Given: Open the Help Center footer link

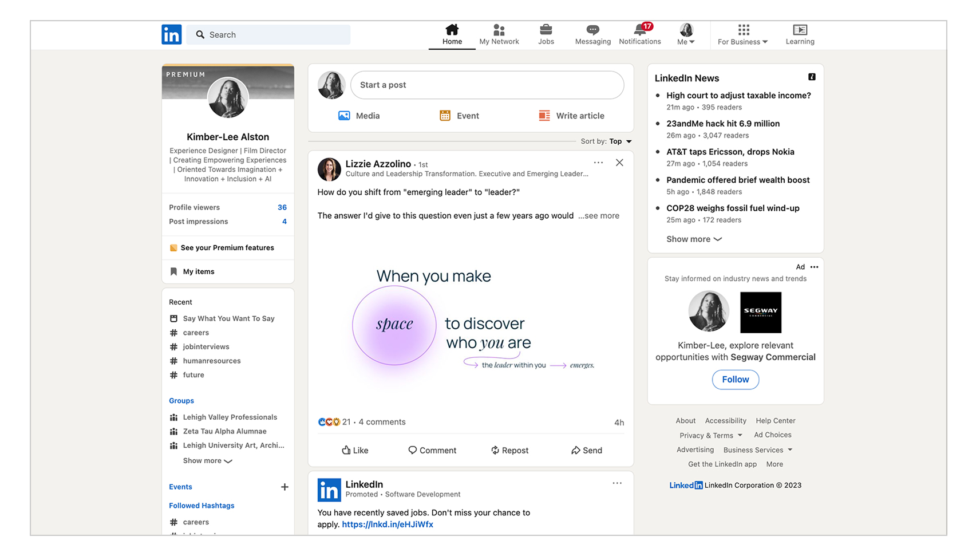Looking at the screenshot, I should coord(776,421).
